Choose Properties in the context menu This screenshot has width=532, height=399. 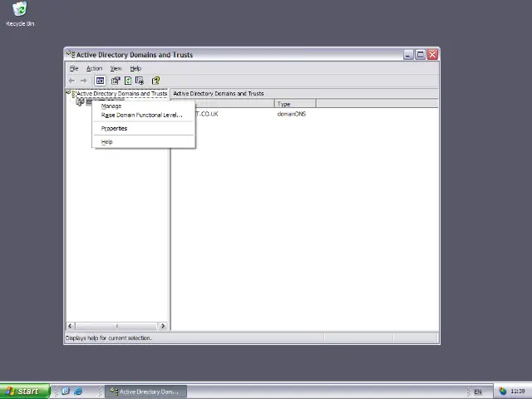point(114,129)
